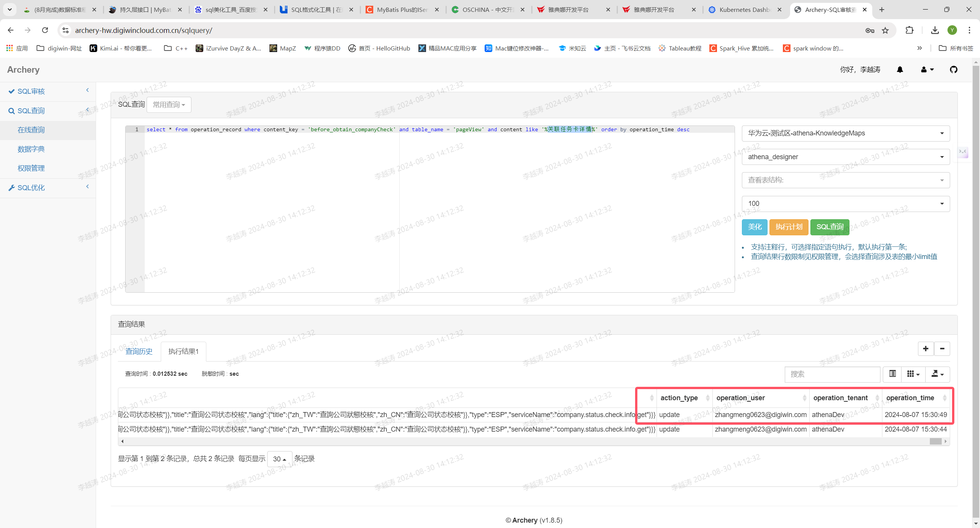This screenshot has width=980, height=528.
Task: Open the GitHub icon link in header
Action: click(954, 70)
